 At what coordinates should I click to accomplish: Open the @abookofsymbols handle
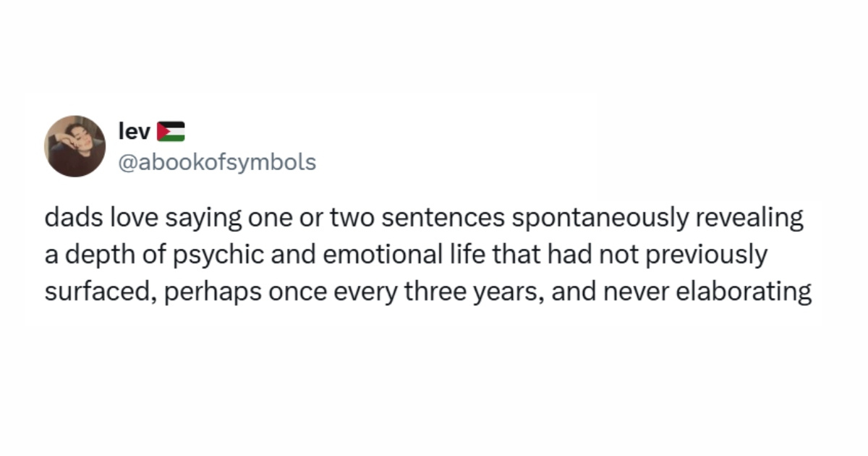tap(217, 162)
